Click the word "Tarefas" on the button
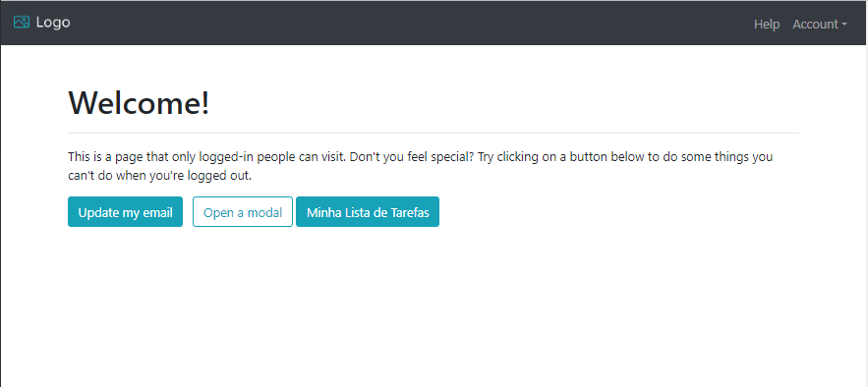The width and height of the screenshot is (868, 387). [x=409, y=212]
